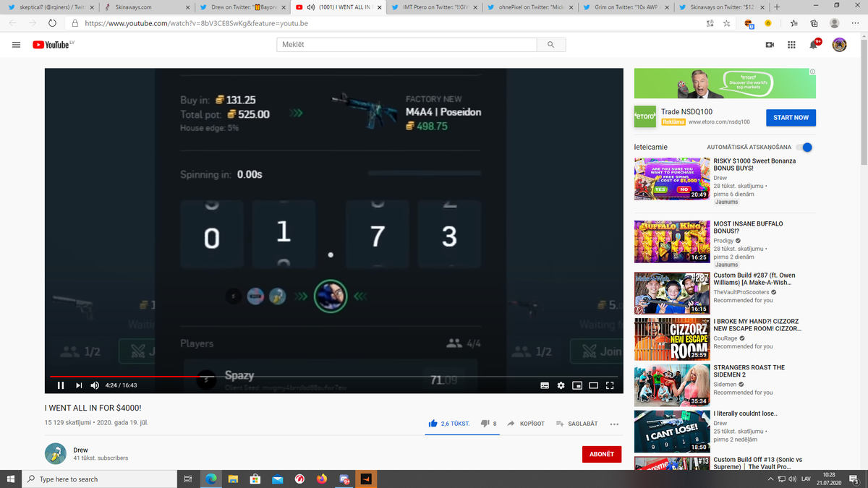
Task: Click taskbar Type here to search box
Action: (x=98, y=479)
